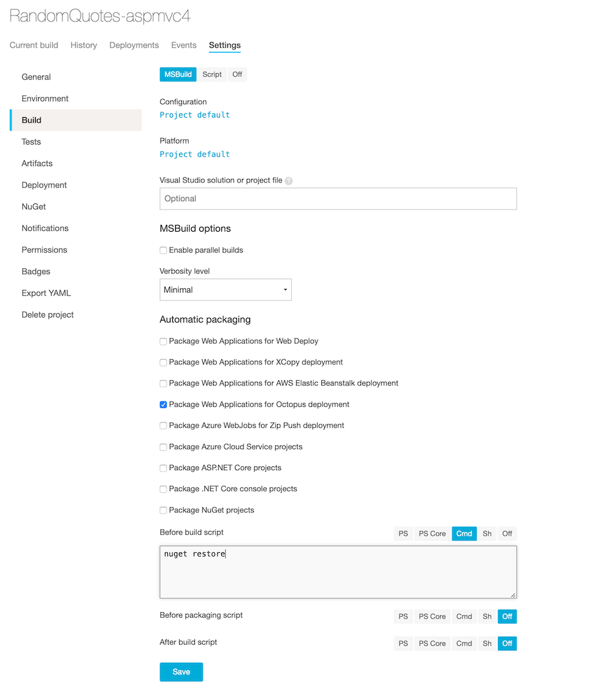This screenshot has width=613, height=700.
Task: Switch to the Deployments tab
Action: (134, 45)
